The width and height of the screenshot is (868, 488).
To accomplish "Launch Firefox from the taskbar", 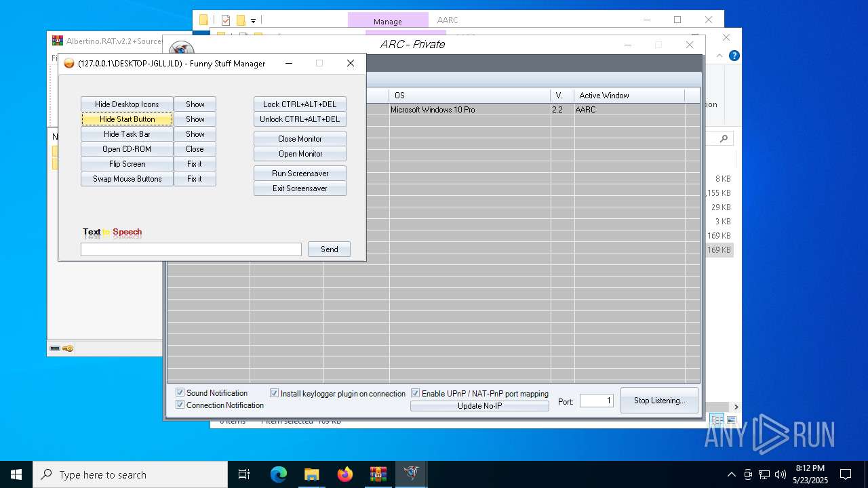I will [x=345, y=474].
